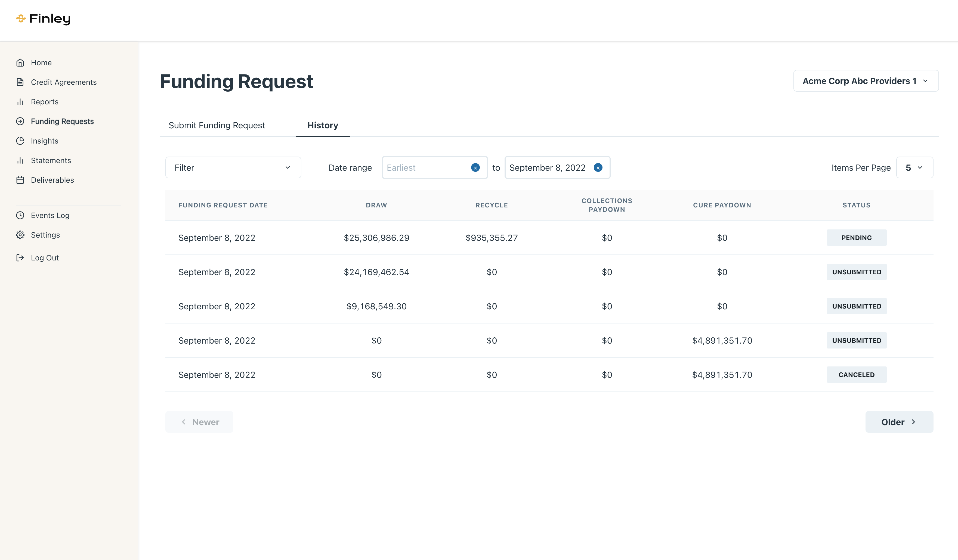This screenshot has width=958, height=560.
Task: Open Reports in the sidebar
Action: [x=45, y=102]
